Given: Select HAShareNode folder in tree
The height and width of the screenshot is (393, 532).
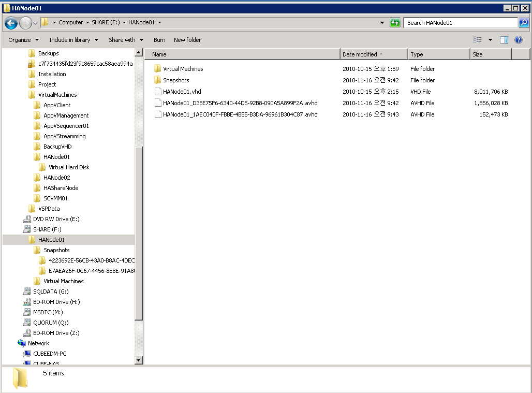Looking at the screenshot, I should [61, 188].
